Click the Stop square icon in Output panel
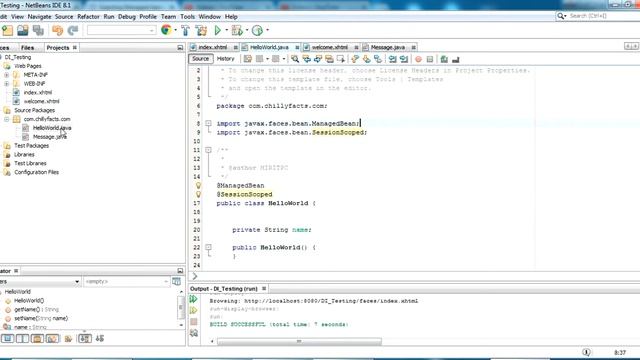 (194, 322)
